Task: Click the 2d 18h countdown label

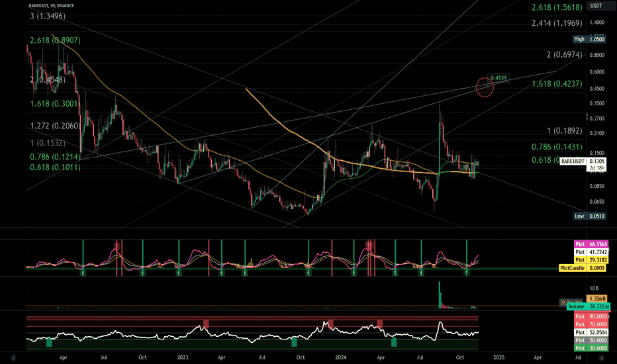Action: (x=596, y=168)
